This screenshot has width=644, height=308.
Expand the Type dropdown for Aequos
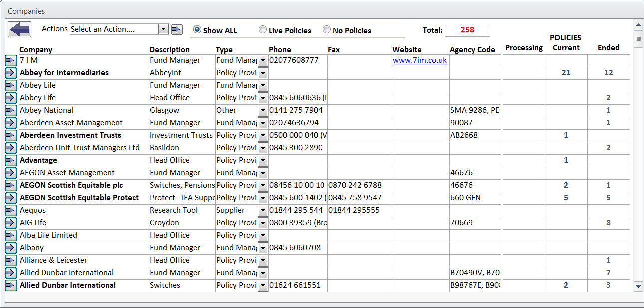(x=263, y=210)
